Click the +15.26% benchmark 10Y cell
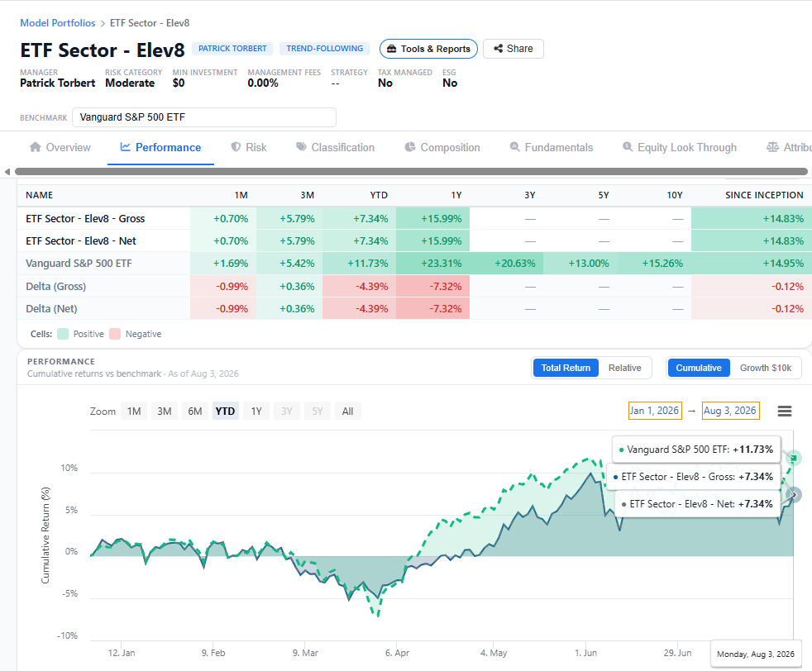812x671 pixels. click(x=654, y=264)
